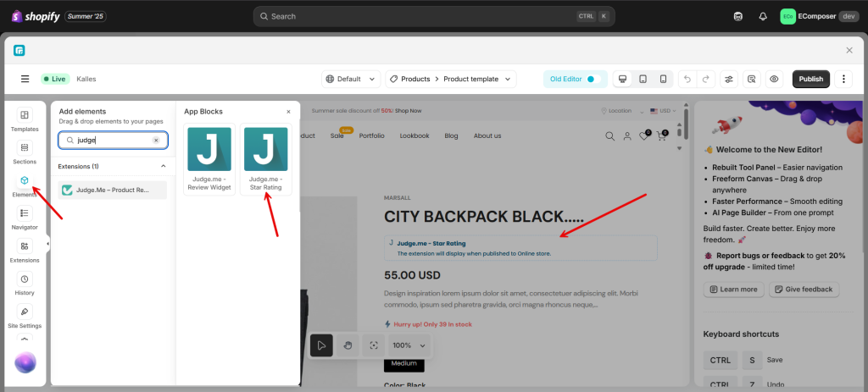Open the hamburger menu in editor header
Viewport: 868px width, 392px height.
coord(25,79)
